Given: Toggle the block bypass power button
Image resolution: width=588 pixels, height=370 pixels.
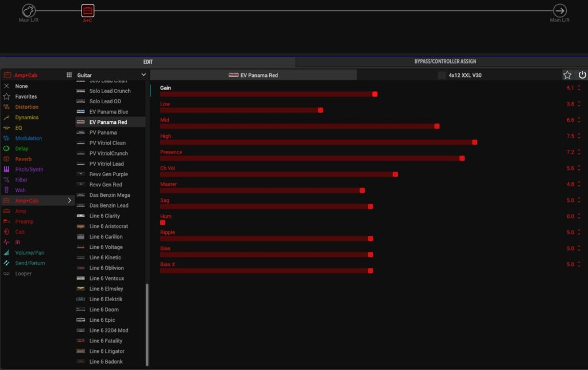Looking at the screenshot, I should (582, 75).
